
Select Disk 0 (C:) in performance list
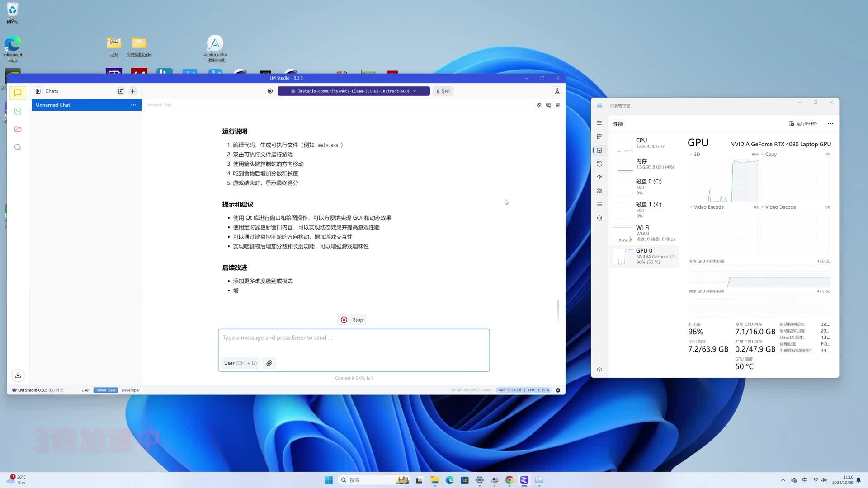(644, 187)
